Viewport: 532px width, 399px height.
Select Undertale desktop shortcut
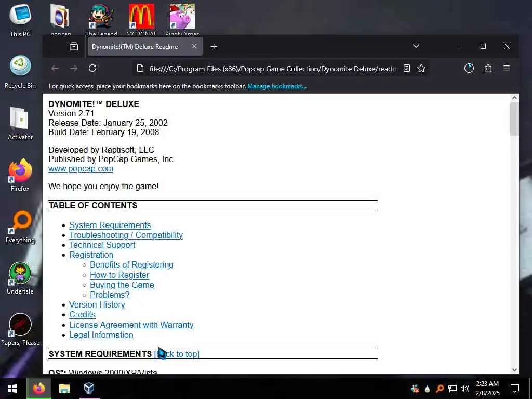(x=20, y=278)
